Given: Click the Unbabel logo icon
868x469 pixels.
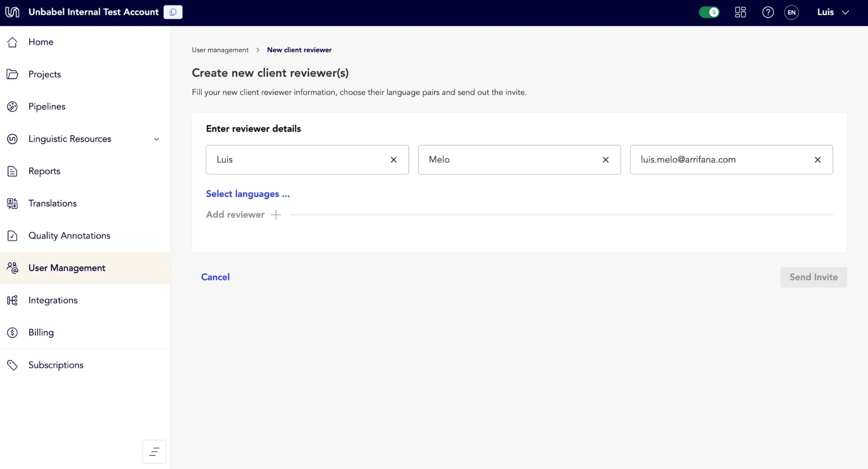Looking at the screenshot, I should coord(12,12).
